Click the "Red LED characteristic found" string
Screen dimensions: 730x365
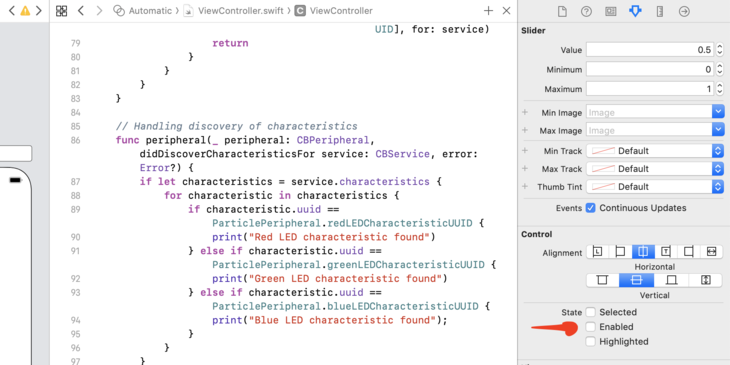(x=339, y=237)
